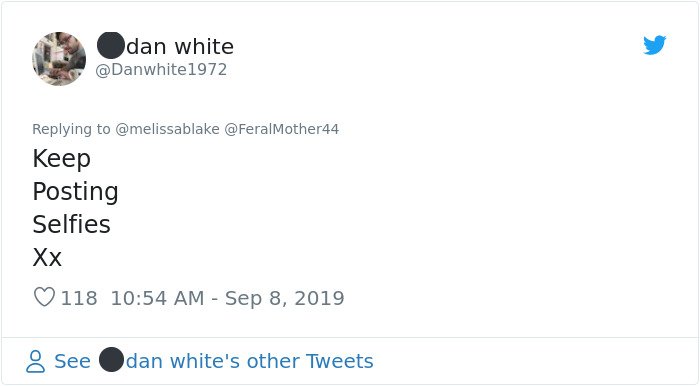Click the word "Posting" in the tweet
700x386 pixels.
click(75, 192)
